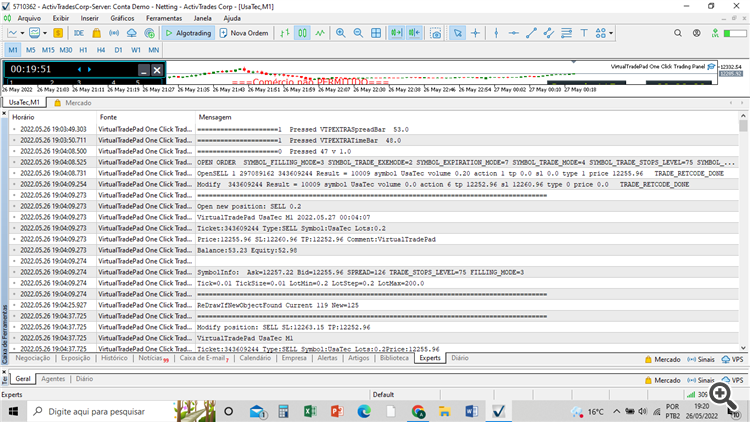The width and height of the screenshot is (750, 422).
Task: Click the copy-signal target icon with plus
Action: coord(149,33)
